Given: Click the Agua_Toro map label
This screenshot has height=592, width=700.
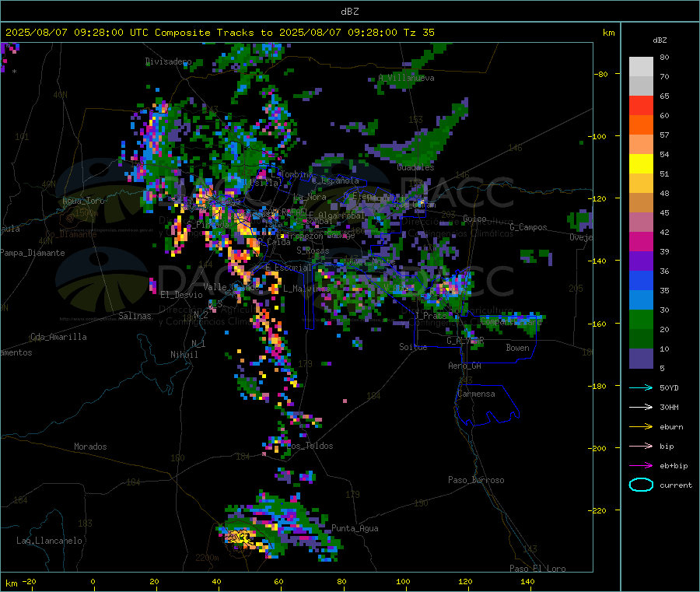Looking at the screenshot, I should point(83,201).
